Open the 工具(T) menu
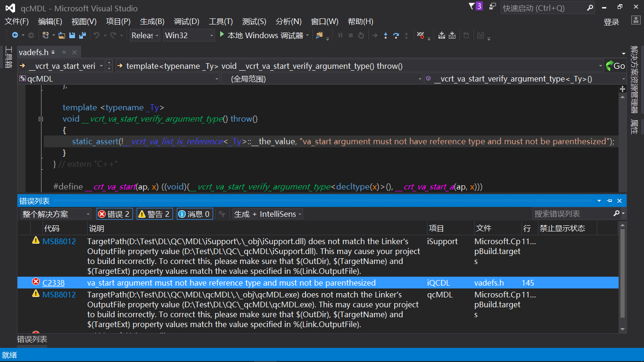The height and width of the screenshot is (362, 644). point(221,22)
